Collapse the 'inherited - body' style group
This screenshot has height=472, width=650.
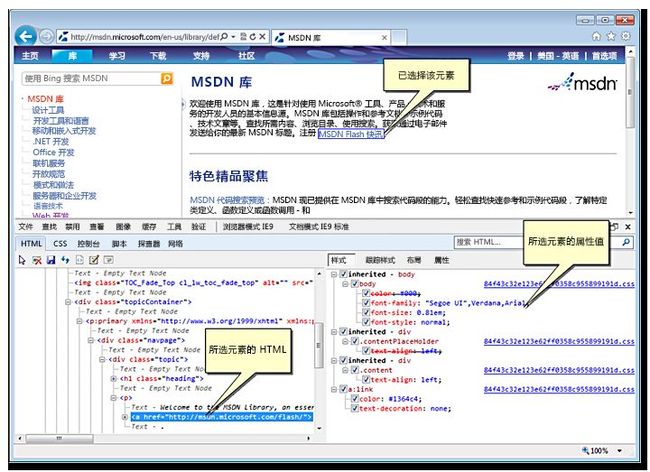tap(334, 274)
